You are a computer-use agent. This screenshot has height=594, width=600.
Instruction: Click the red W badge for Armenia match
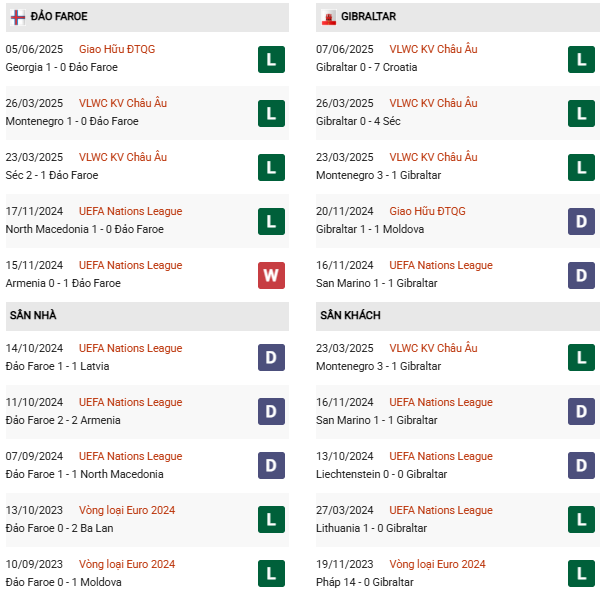(x=271, y=275)
